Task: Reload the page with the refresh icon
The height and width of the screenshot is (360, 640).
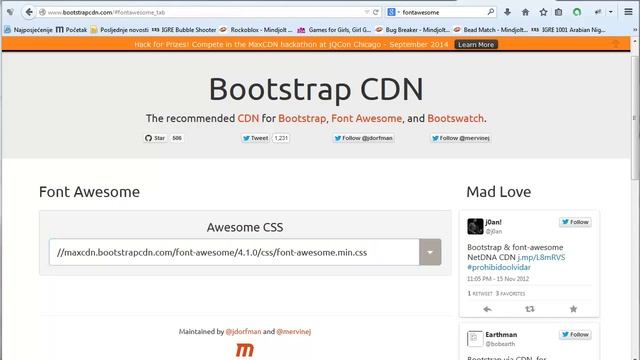Action: click(x=376, y=12)
